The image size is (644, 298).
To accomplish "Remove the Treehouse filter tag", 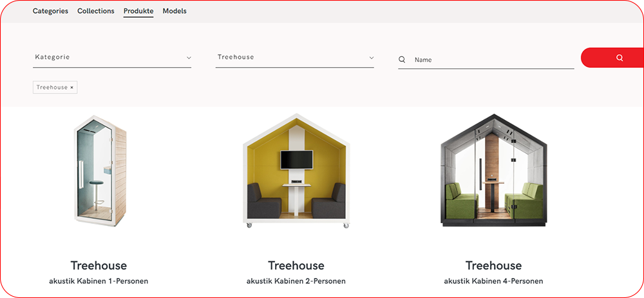I will click(x=71, y=87).
